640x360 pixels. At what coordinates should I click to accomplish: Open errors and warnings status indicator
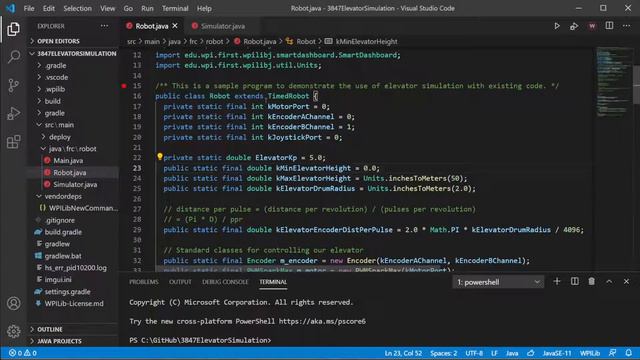click(23, 353)
